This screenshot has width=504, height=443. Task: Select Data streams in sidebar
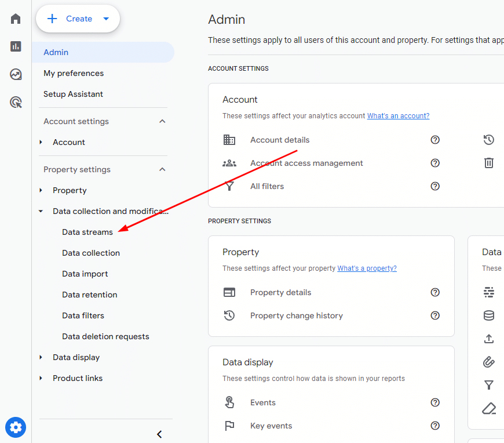(87, 232)
